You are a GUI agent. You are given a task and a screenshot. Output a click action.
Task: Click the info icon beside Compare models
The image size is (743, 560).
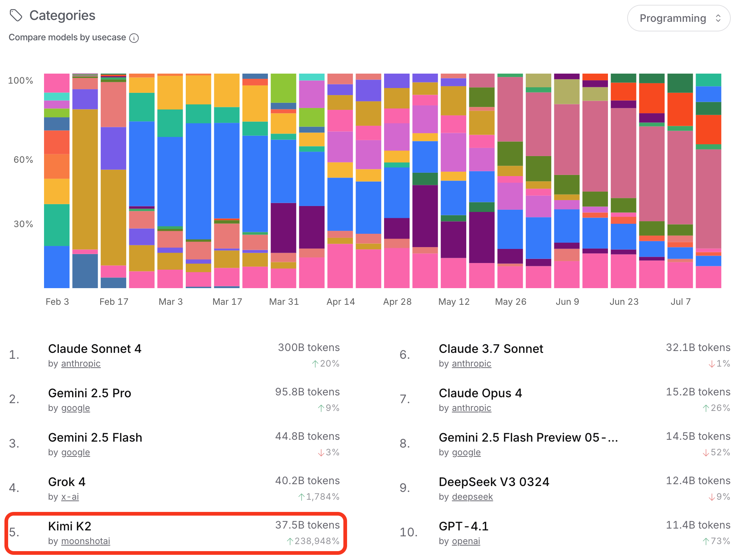[134, 38]
